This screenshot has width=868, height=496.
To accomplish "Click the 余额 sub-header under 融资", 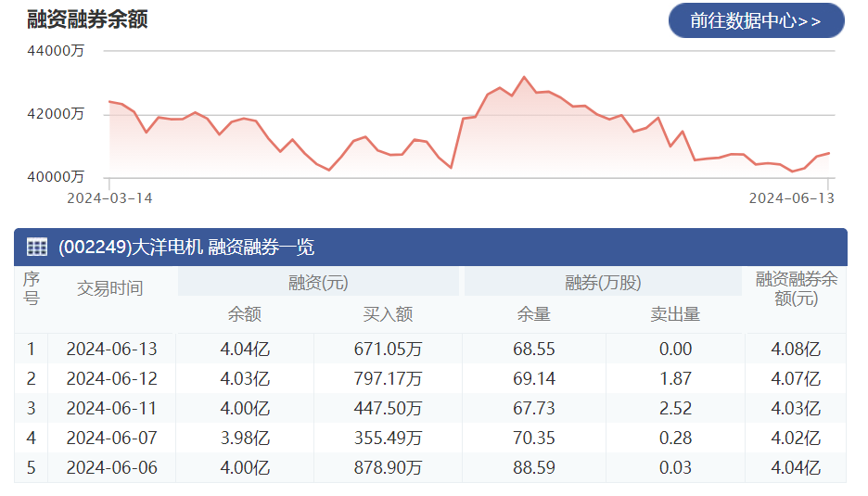I will coord(244,314).
